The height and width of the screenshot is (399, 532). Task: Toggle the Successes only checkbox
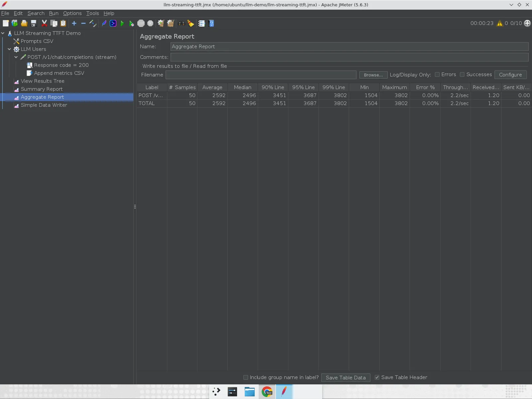[x=462, y=74]
